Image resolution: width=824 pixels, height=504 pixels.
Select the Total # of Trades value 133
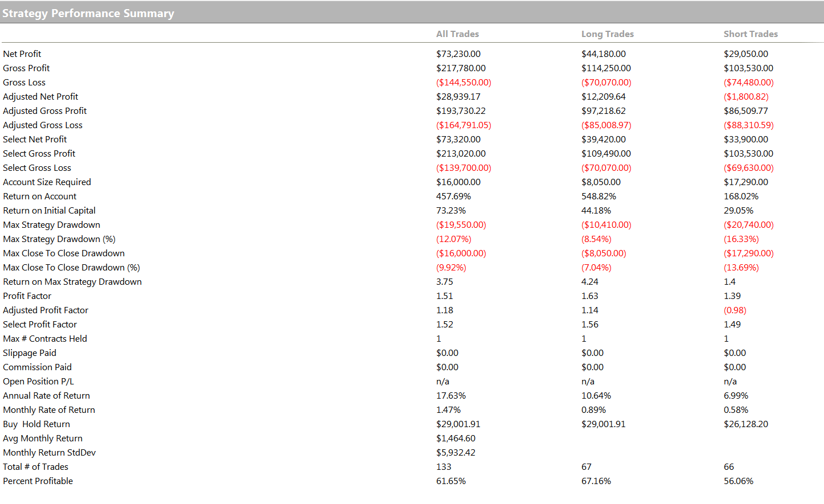[x=444, y=467]
